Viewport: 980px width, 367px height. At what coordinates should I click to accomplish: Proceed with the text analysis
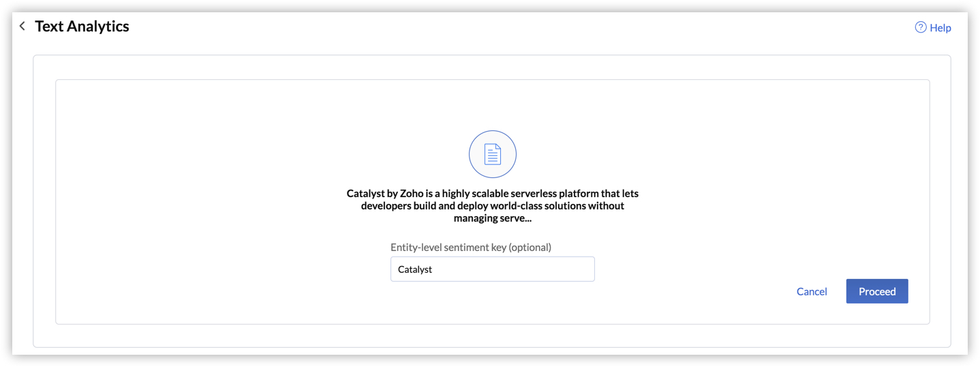[x=876, y=291]
